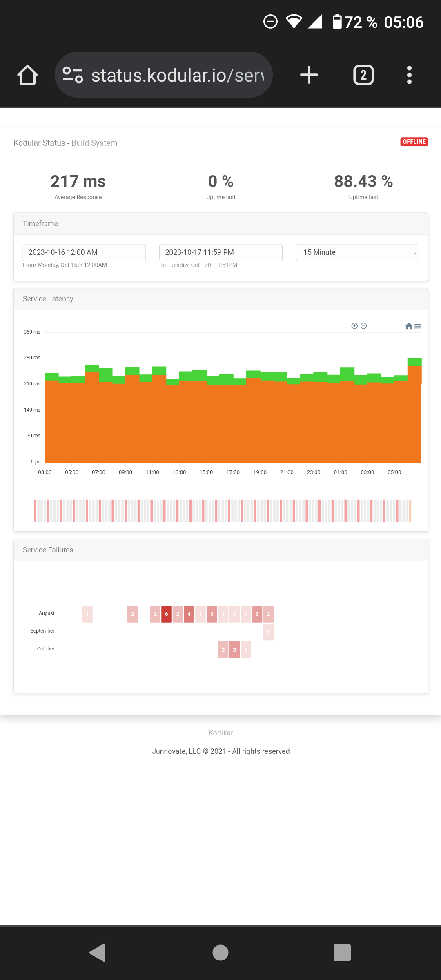
Task: Edit the start date 2023-10-16 12:00 AM field
Action: (x=84, y=252)
